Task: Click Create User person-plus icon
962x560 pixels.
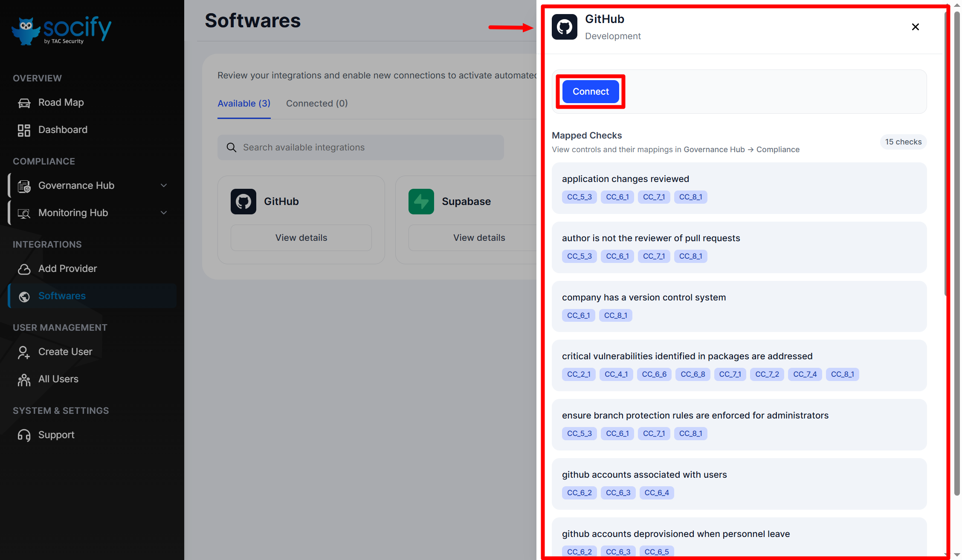Action: click(24, 352)
